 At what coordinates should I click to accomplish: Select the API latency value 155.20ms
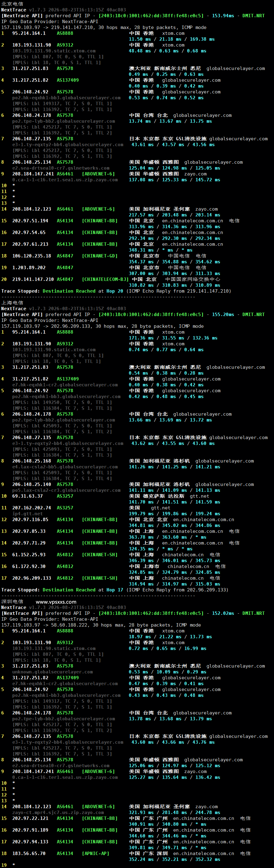223,315
